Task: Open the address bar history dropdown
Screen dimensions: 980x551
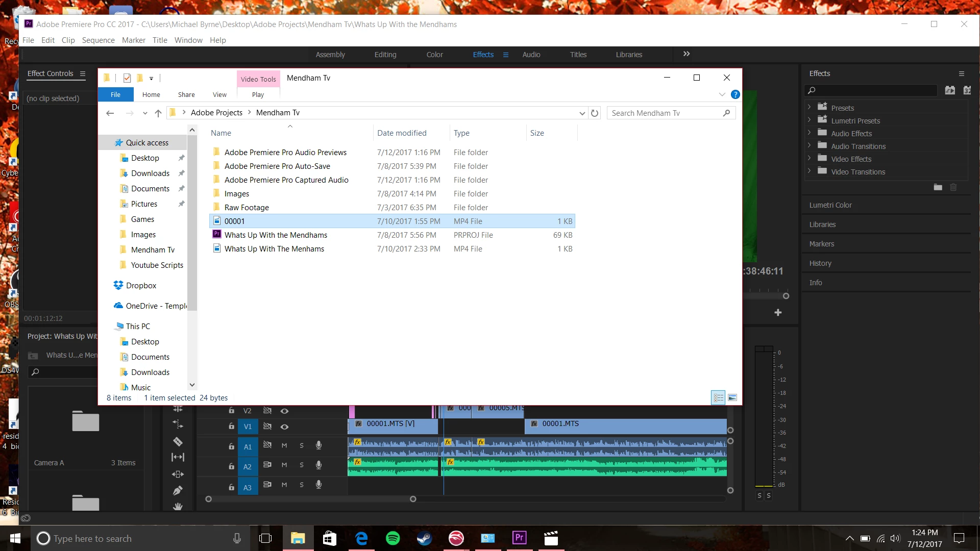Action: [x=582, y=113]
